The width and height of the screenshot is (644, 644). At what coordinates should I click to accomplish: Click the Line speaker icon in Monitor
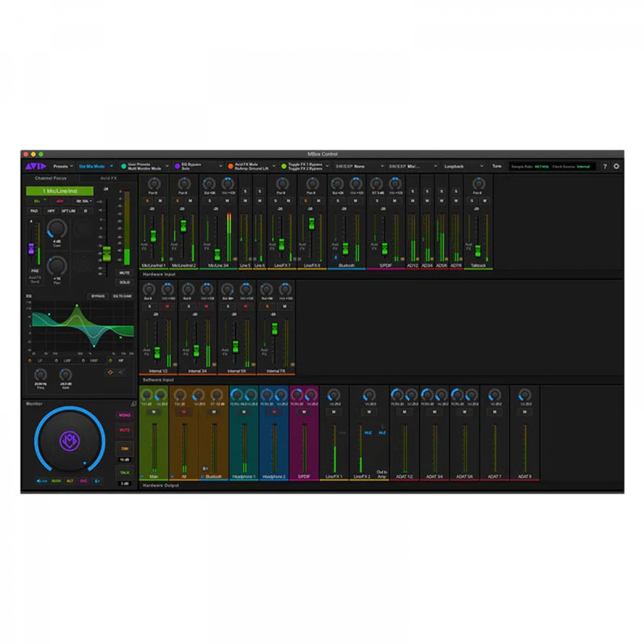click(42, 481)
